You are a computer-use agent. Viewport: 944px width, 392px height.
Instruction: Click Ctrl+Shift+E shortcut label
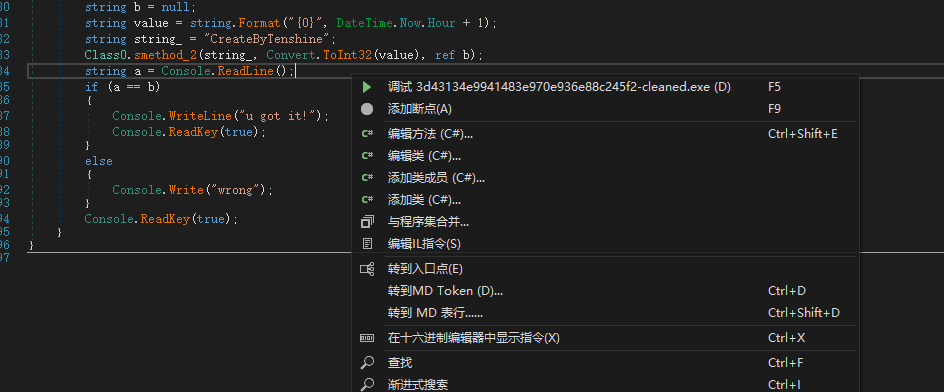pyautogui.click(x=803, y=134)
